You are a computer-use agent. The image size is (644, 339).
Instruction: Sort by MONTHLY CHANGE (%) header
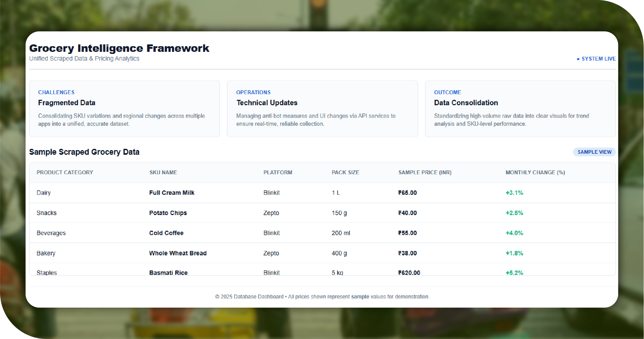click(535, 172)
